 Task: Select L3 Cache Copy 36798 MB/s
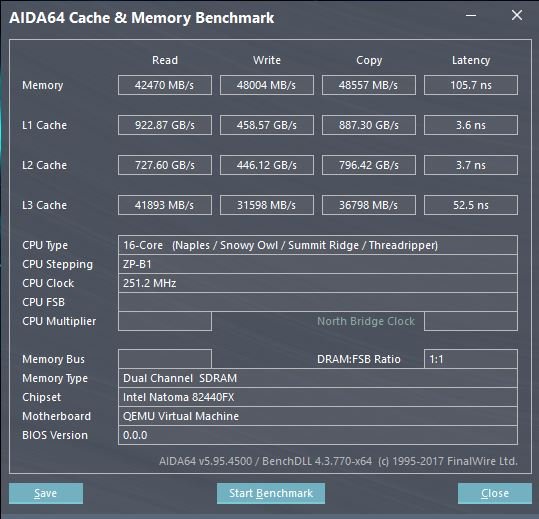point(369,205)
